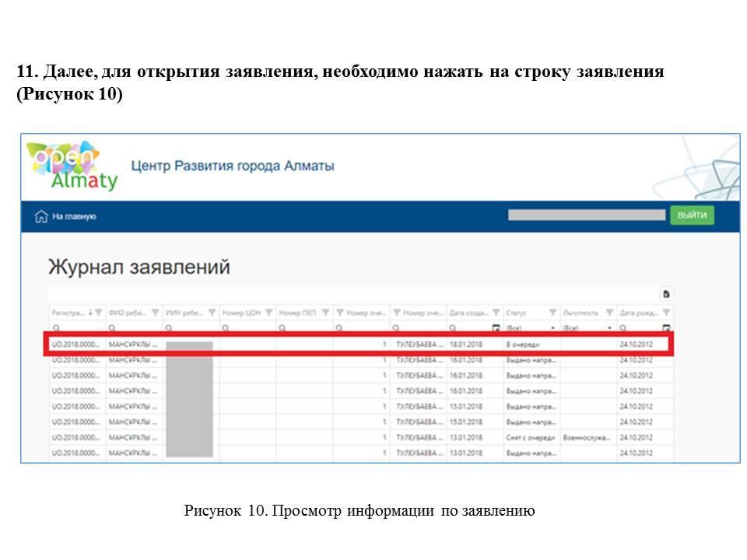Open the filter icon of the Дата созда column

496,313
